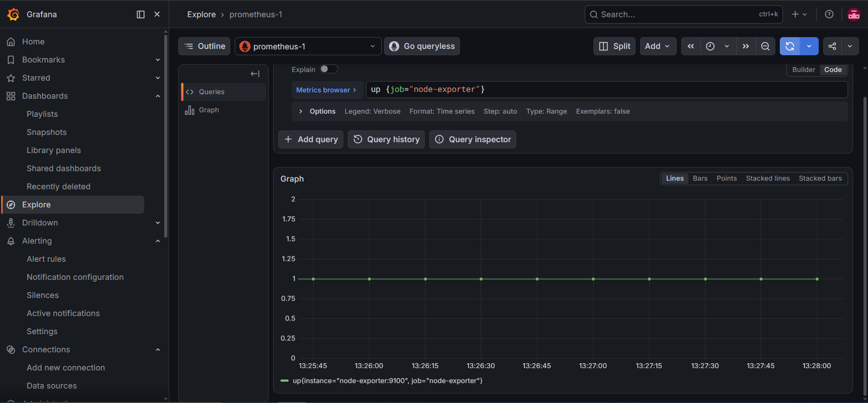This screenshot has height=403, width=868.
Task: Click the green series color in the legend
Action: coord(285,381)
